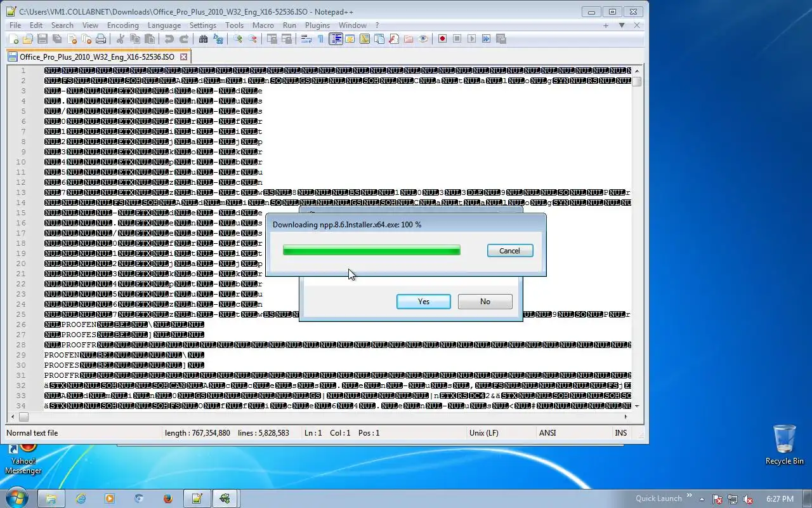This screenshot has width=812, height=508.
Task: Click the Zoom In toolbar icon
Action: tap(238, 39)
